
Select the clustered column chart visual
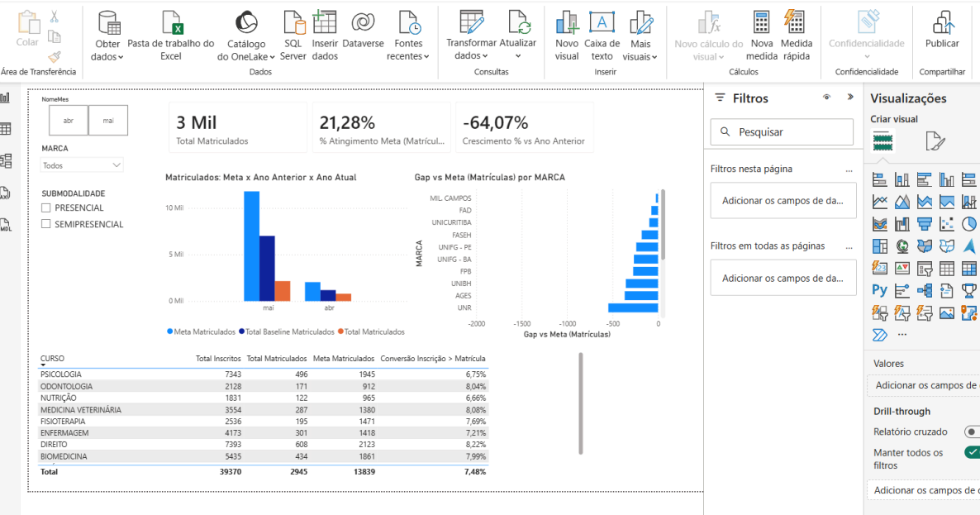coord(947,180)
